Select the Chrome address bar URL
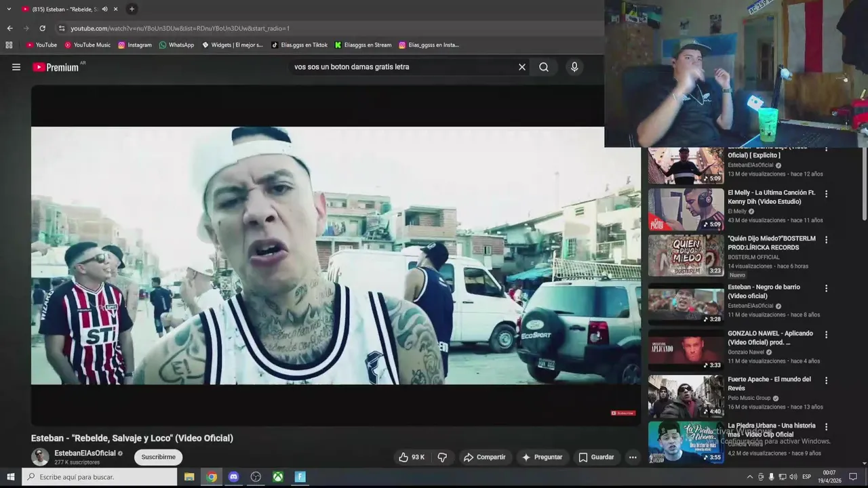Image resolution: width=868 pixels, height=488 pixels. click(180, 28)
